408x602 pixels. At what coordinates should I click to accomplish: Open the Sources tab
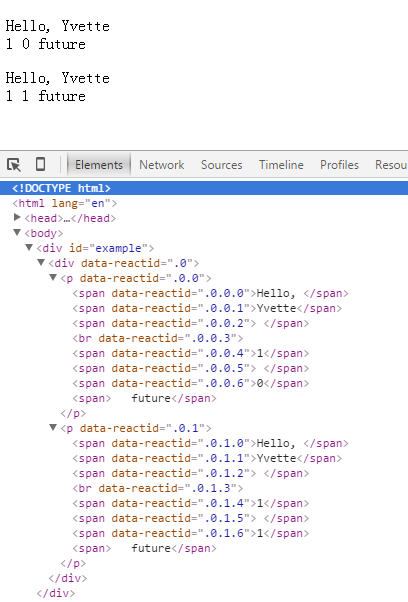(221, 165)
